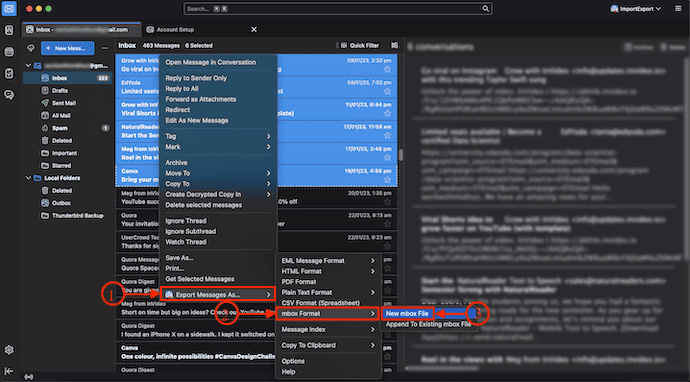Screen dimensions: 690x382
Task: Open the Drafts folder
Action: [x=67, y=90]
